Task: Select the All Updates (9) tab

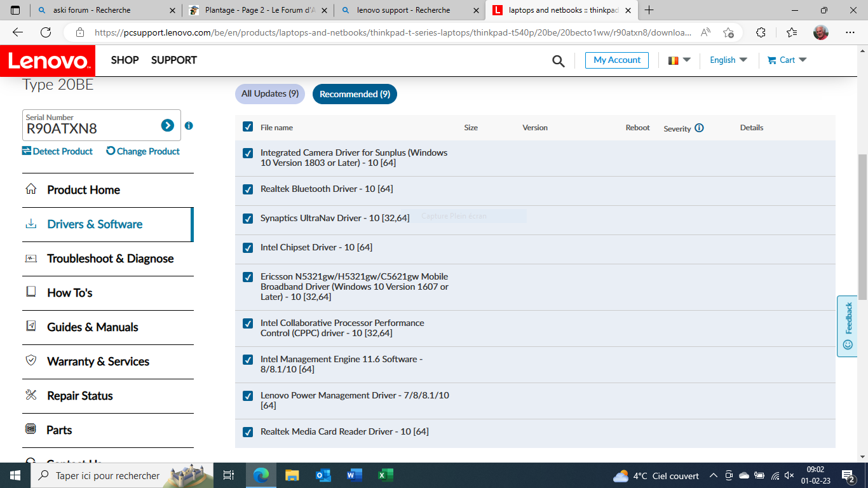Action: tap(270, 94)
